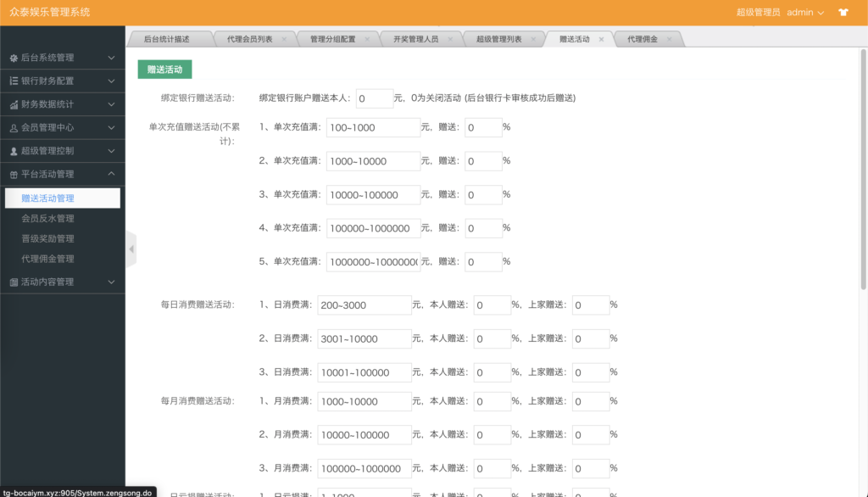Click the fifth 单次充值满 range field
Viewport: 868px width, 497px height.
[x=373, y=262]
